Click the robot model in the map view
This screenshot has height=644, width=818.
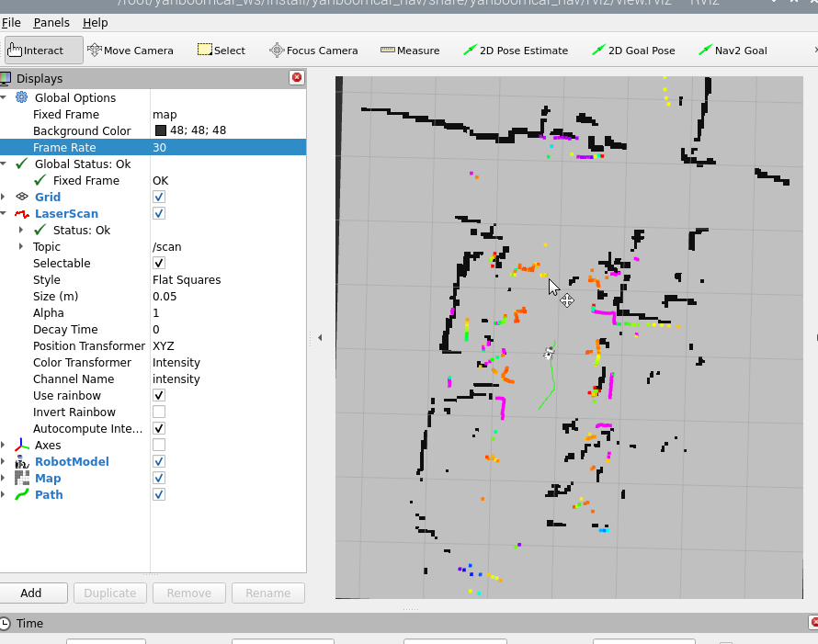[549, 353]
